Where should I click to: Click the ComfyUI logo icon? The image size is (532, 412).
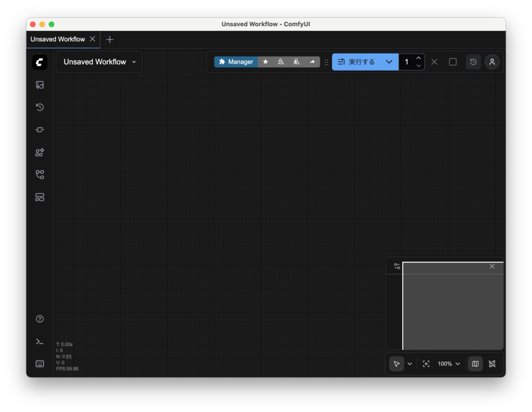tap(39, 62)
